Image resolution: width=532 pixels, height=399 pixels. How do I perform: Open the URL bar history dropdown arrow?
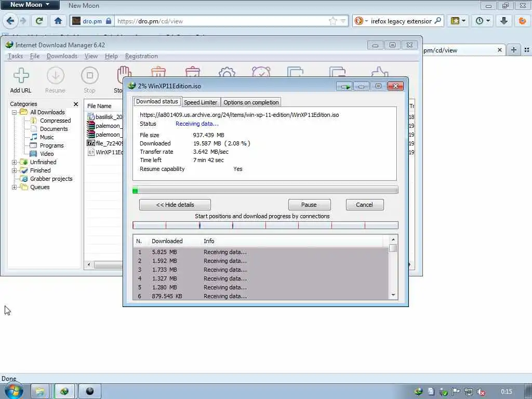pos(343,21)
